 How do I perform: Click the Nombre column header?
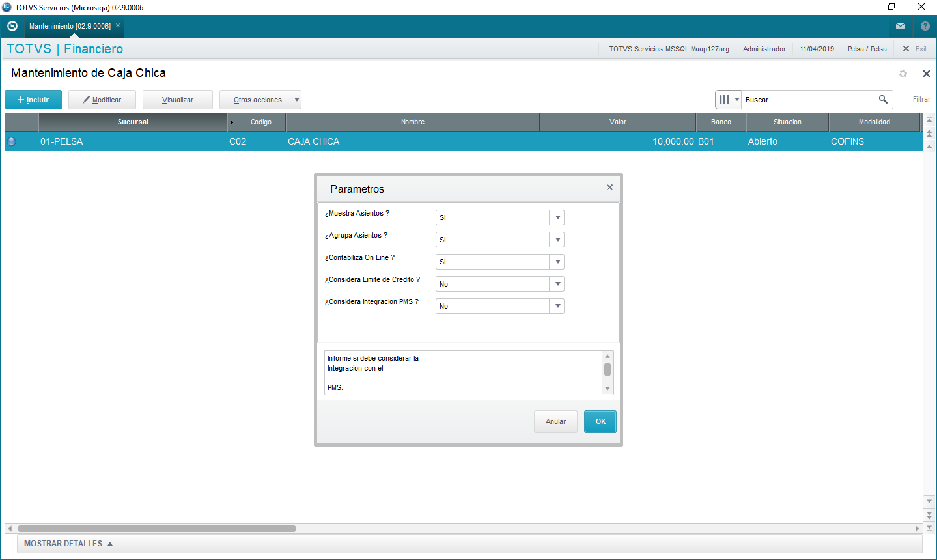pos(413,122)
